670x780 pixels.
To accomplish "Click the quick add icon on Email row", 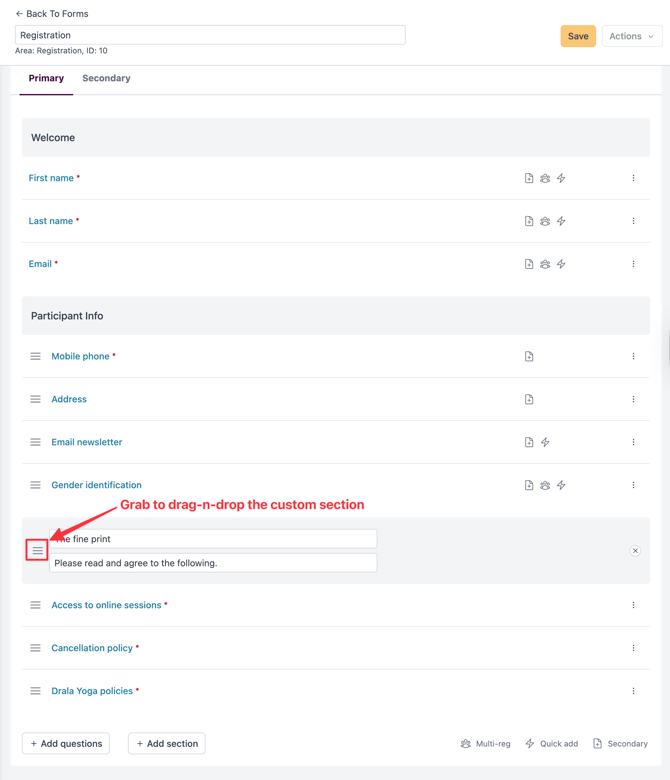I will coord(561,264).
